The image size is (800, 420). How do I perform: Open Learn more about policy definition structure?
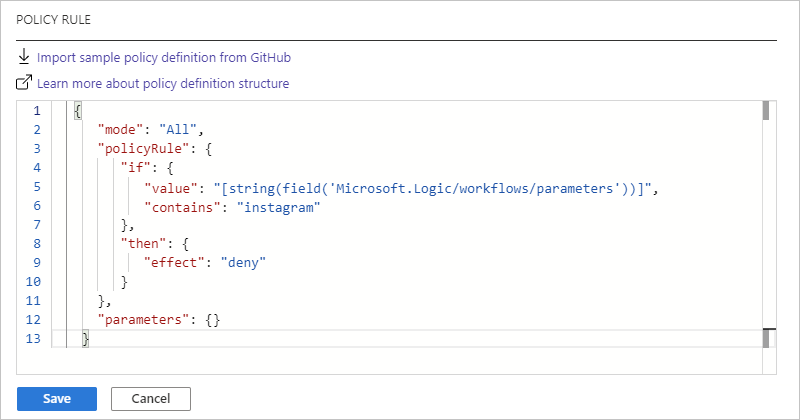pos(163,84)
